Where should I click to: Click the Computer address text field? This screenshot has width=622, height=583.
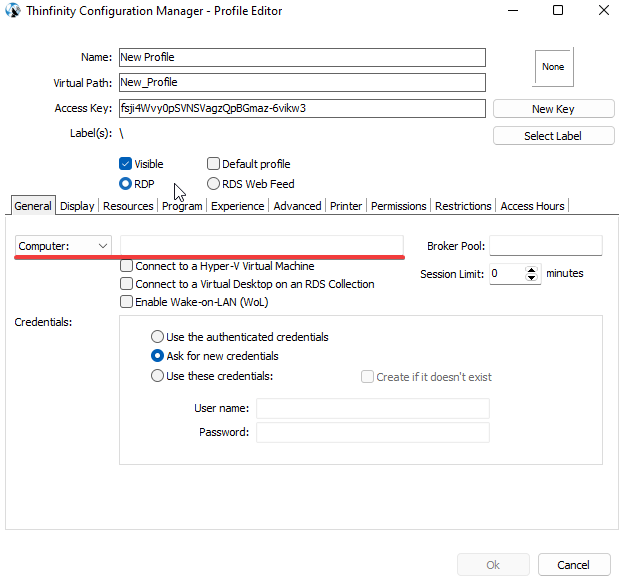tap(262, 245)
